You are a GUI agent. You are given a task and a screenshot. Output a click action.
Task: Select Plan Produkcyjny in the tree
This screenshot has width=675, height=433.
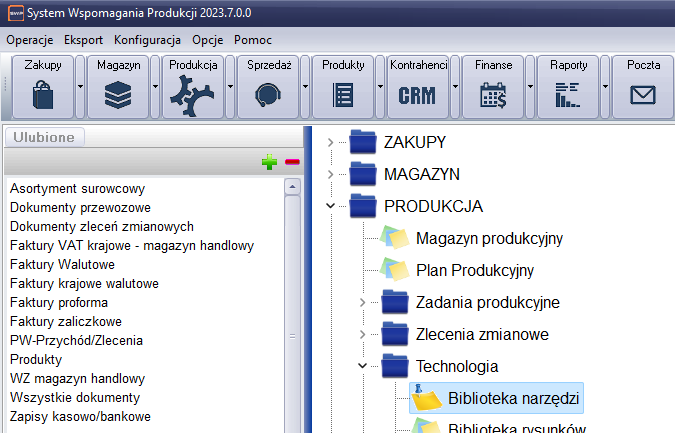(x=474, y=270)
